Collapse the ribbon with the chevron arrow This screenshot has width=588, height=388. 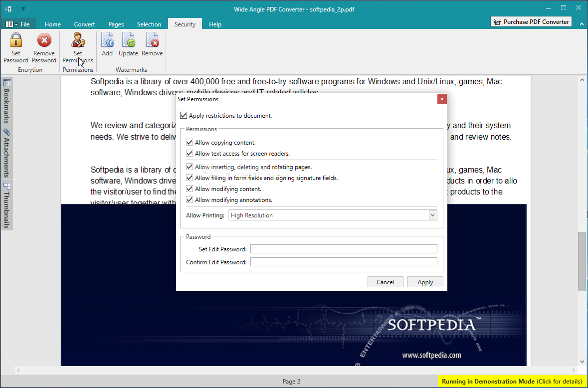[x=582, y=24]
